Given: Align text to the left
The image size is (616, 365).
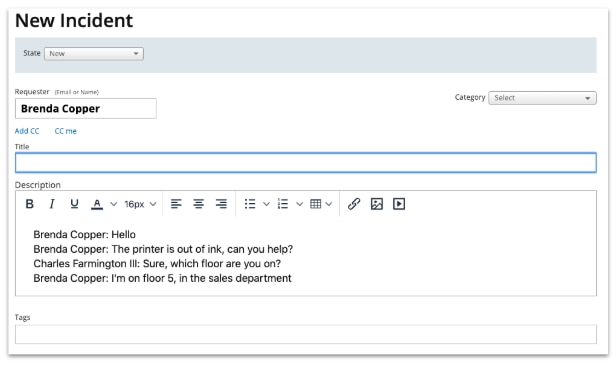Looking at the screenshot, I should pyautogui.click(x=176, y=204).
